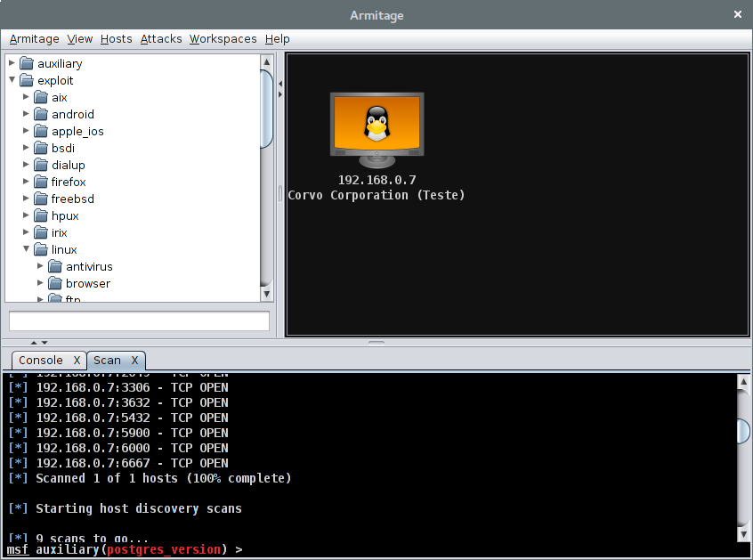This screenshot has width=753, height=560.
Task: Click the dialup folder icon
Action: click(x=41, y=165)
